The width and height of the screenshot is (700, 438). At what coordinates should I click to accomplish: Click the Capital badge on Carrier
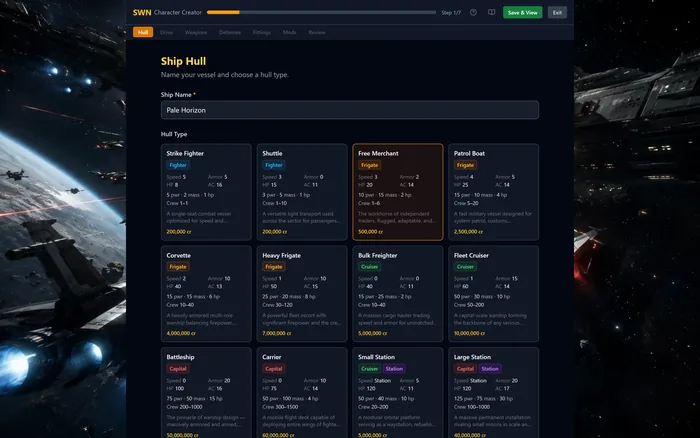[274, 369]
